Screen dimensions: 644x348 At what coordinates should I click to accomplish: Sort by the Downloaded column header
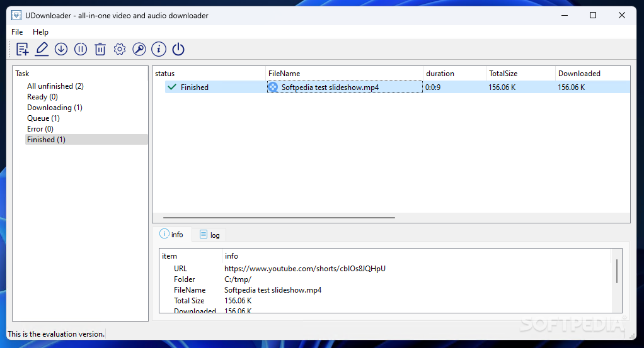coord(593,74)
